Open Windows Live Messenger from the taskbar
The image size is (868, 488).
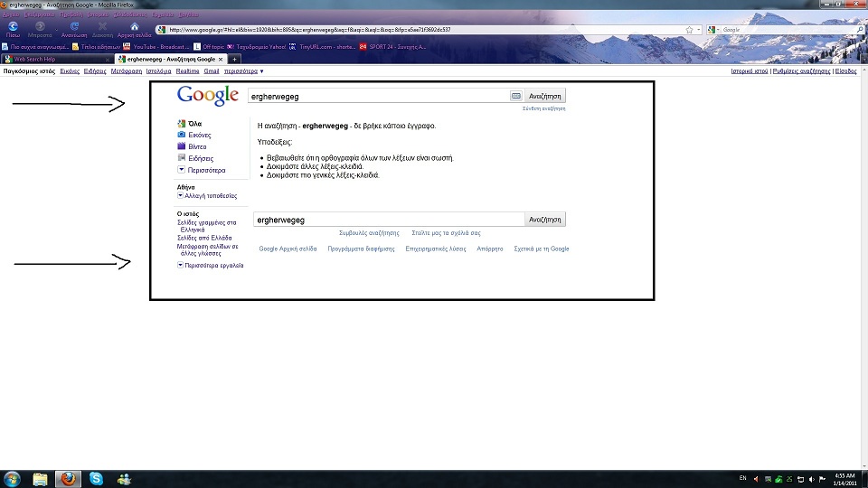(x=124, y=479)
